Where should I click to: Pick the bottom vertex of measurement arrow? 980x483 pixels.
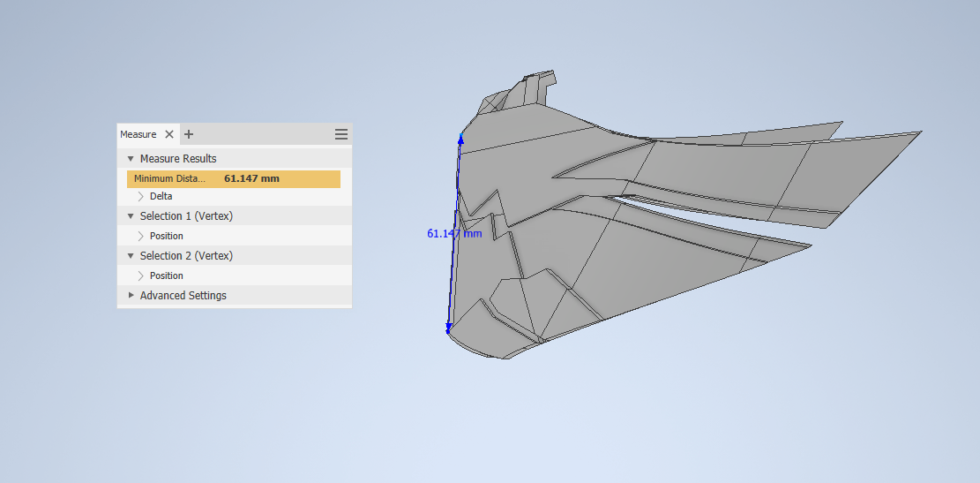(x=448, y=331)
